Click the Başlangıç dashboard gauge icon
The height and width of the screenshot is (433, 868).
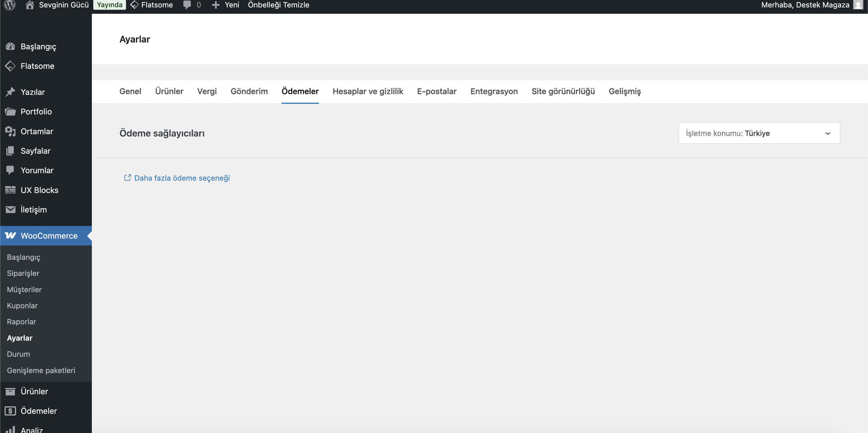click(x=10, y=46)
